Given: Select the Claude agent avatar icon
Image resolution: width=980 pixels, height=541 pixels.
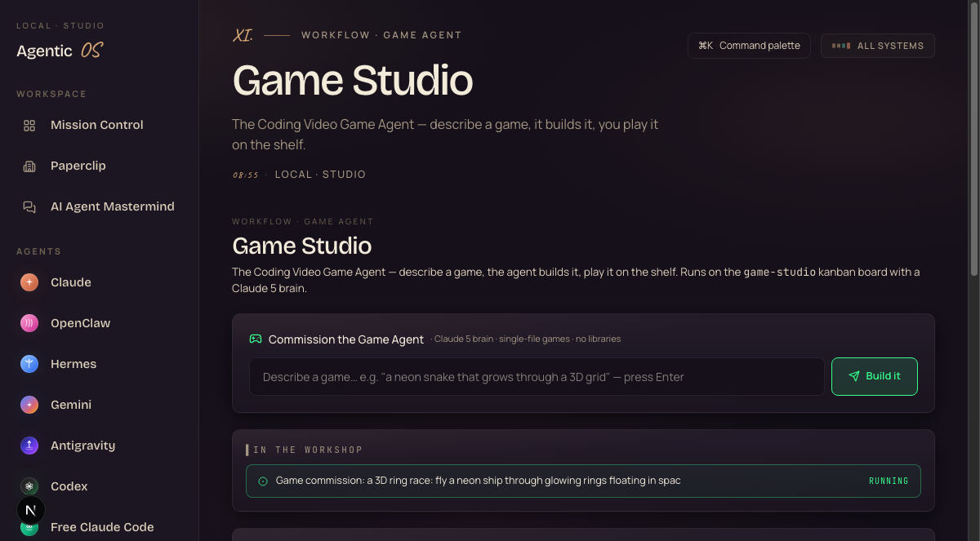Looking at the screenshot, I should (29, 282).
